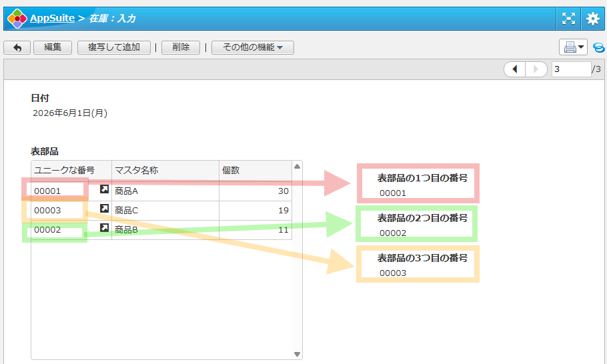This screenshot has height=364, width=607.
Task: Click the 表部品 field label
Action: [x=45, y=151]
